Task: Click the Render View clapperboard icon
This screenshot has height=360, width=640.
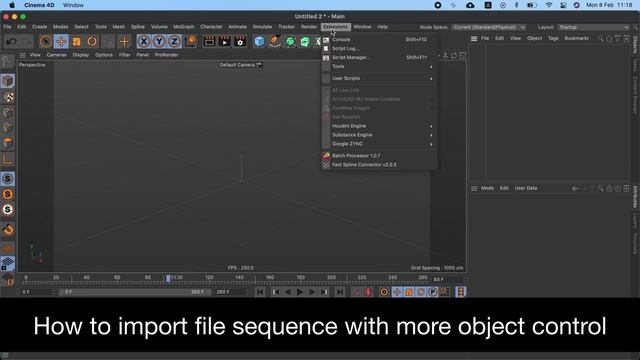Action: pos(209,42)
